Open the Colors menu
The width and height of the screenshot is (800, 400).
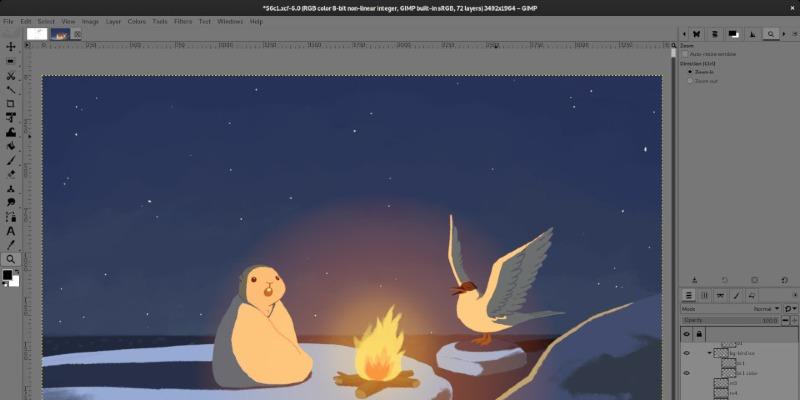(x=136, y=21)
